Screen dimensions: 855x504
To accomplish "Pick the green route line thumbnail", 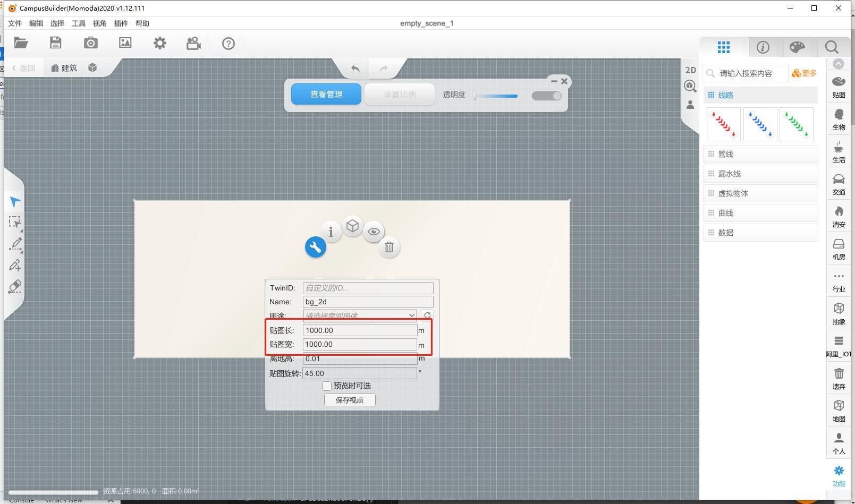I will tap(797, 124).
